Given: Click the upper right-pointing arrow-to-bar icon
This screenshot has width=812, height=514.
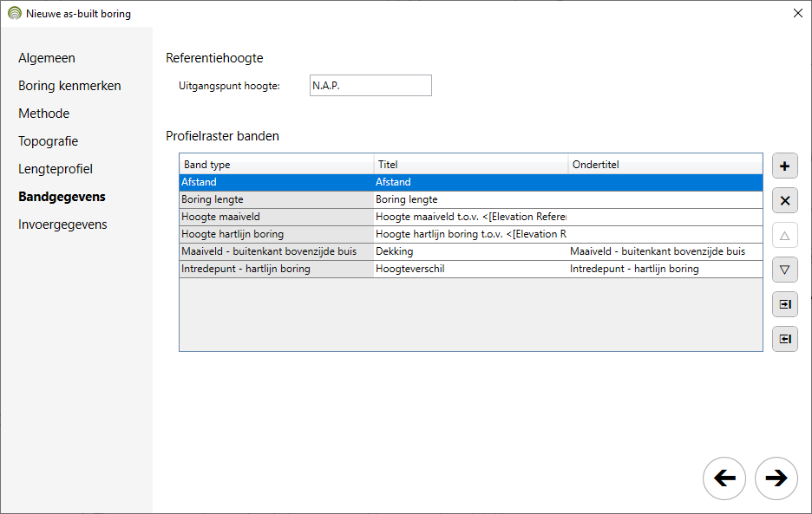Looking at the screenshot, I should point(784,304).
